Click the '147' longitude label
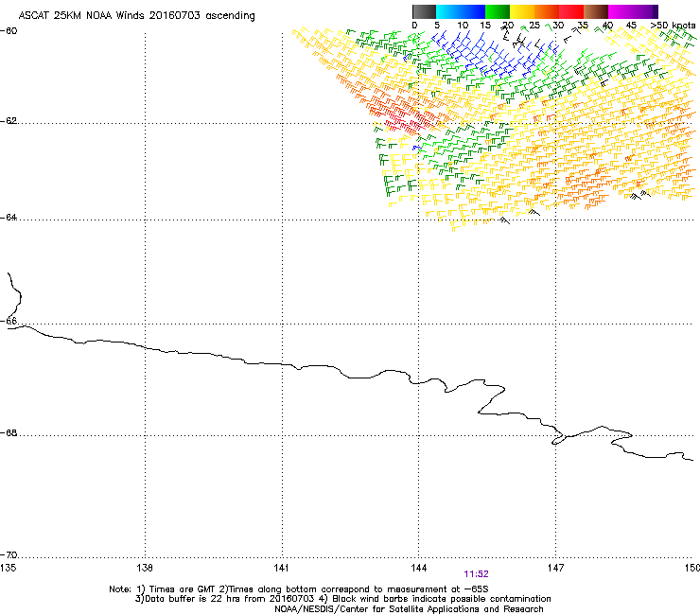The height and width of the screenshot is (615, 700). click(555, 568)
